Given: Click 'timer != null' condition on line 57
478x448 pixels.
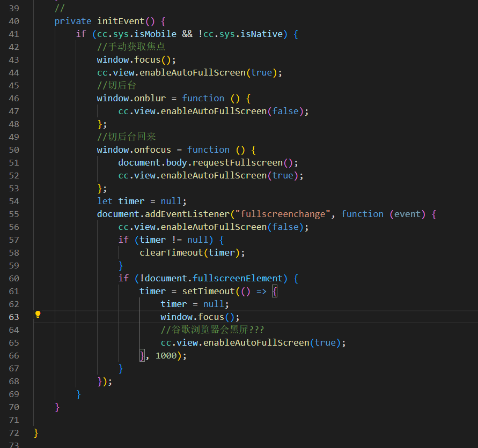Looking at the screenshot, I should click(174, 240).
